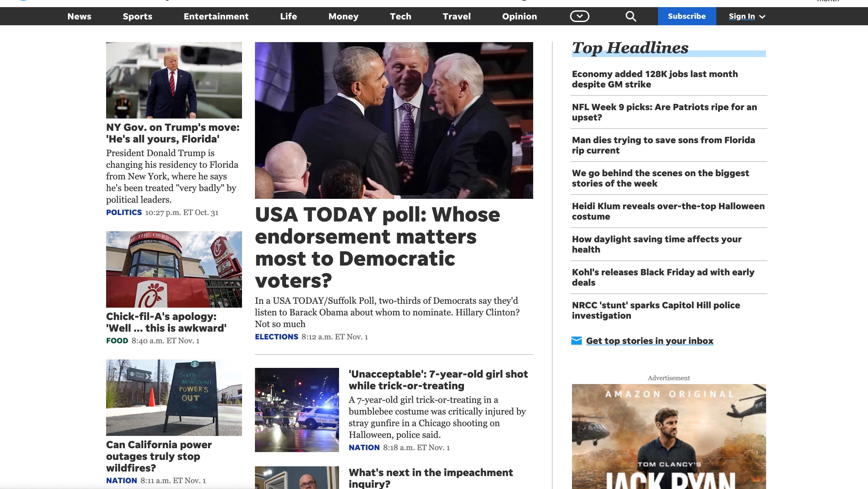The image size is (868, 489).
Task: Open Get top stories in your inbox
Action: click(x=649, y=341)
